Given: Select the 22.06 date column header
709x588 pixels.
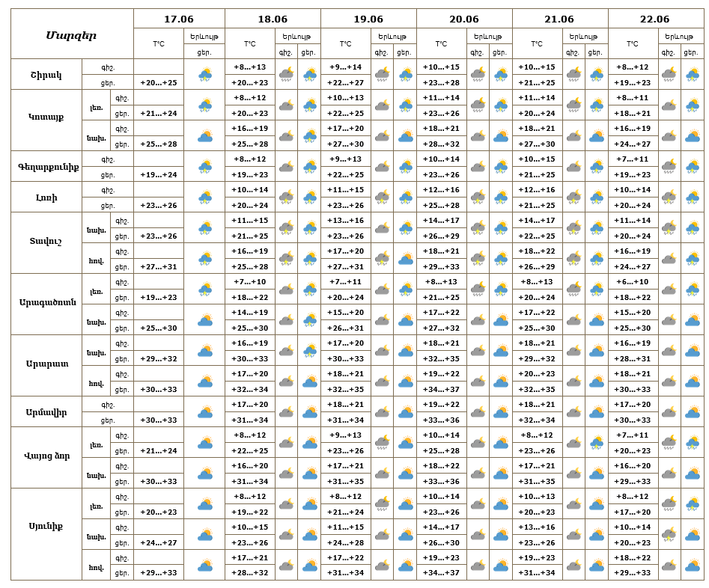Looking at the screenshot, I should [x=655, y=19].
